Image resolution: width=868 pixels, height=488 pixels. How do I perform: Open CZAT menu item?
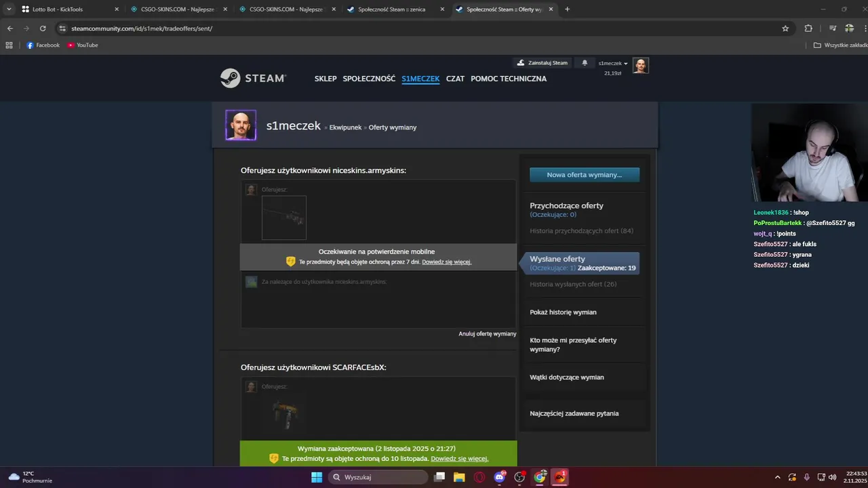coord(455,79)
